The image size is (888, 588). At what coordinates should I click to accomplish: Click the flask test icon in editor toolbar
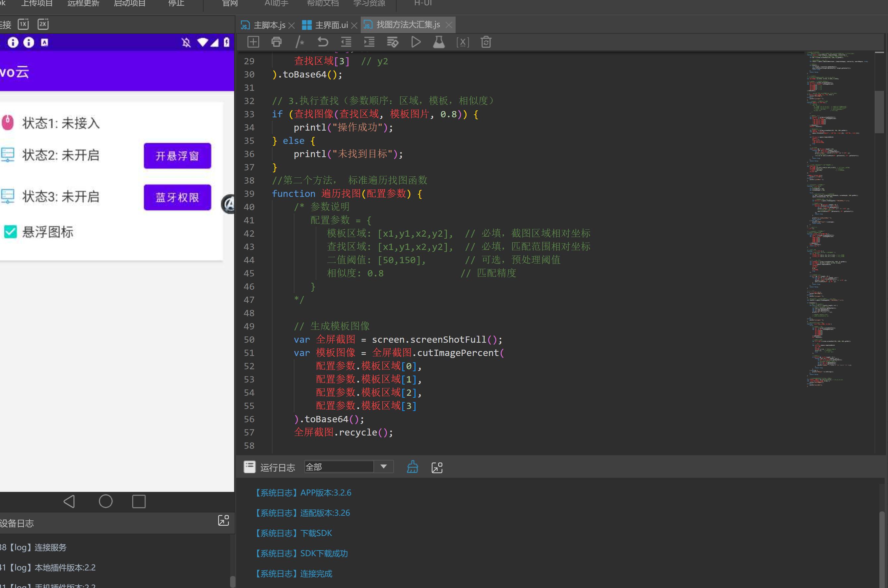[x=439, y=42]
